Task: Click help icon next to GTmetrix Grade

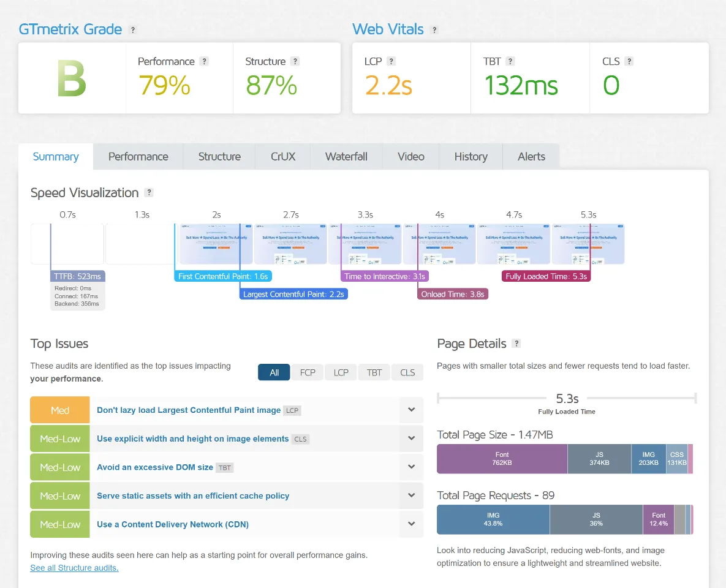Action: pyautogui.click(x=133, y=30)
